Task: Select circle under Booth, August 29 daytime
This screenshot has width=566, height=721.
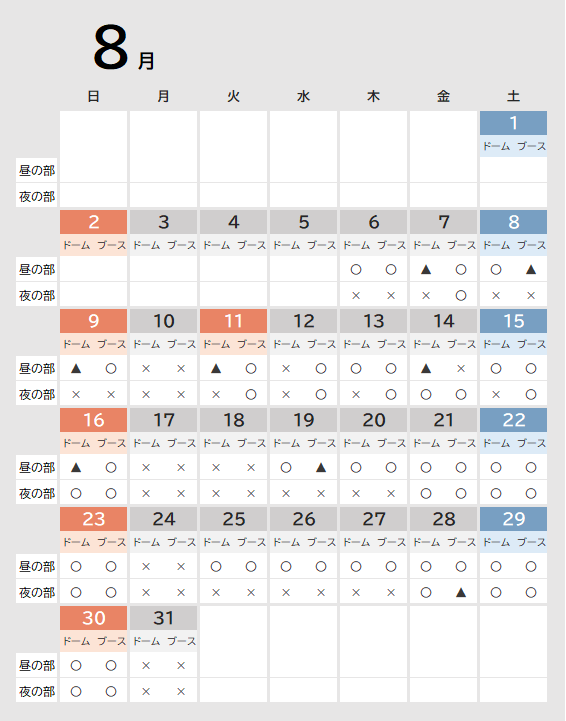Action: [531, 566]
